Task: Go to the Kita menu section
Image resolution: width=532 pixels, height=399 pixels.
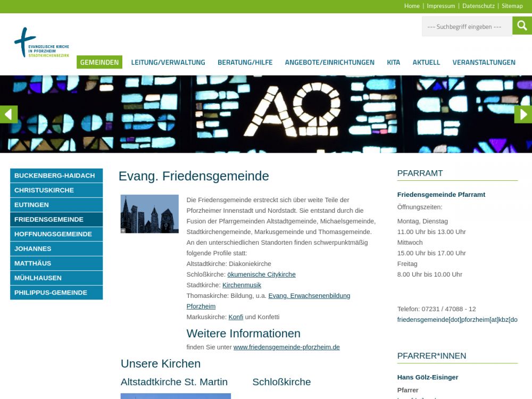Action: [393, 62]
